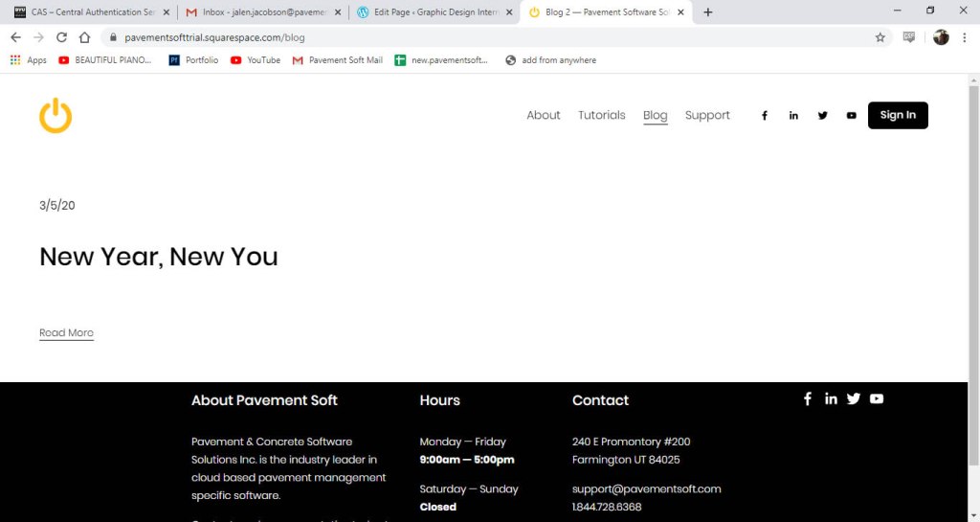Click the footer YouTube icon
Screen dimensions: 980x522
coord(877,398)
